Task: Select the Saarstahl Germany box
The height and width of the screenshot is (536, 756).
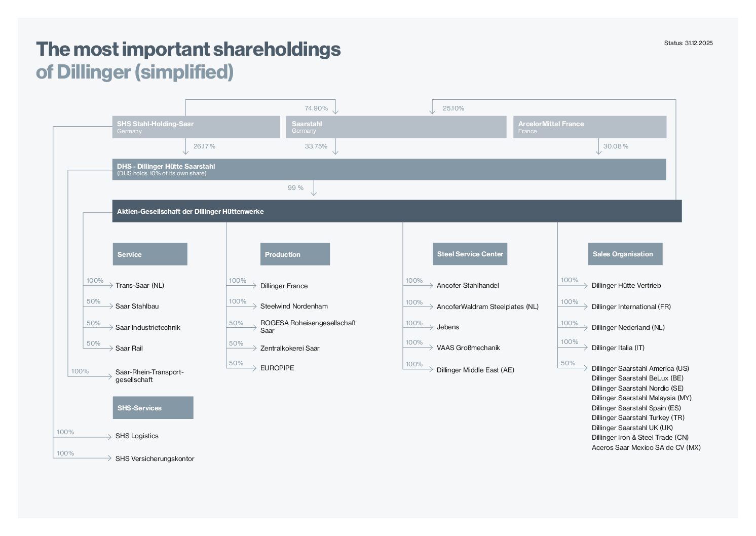Action: point(396,127)
